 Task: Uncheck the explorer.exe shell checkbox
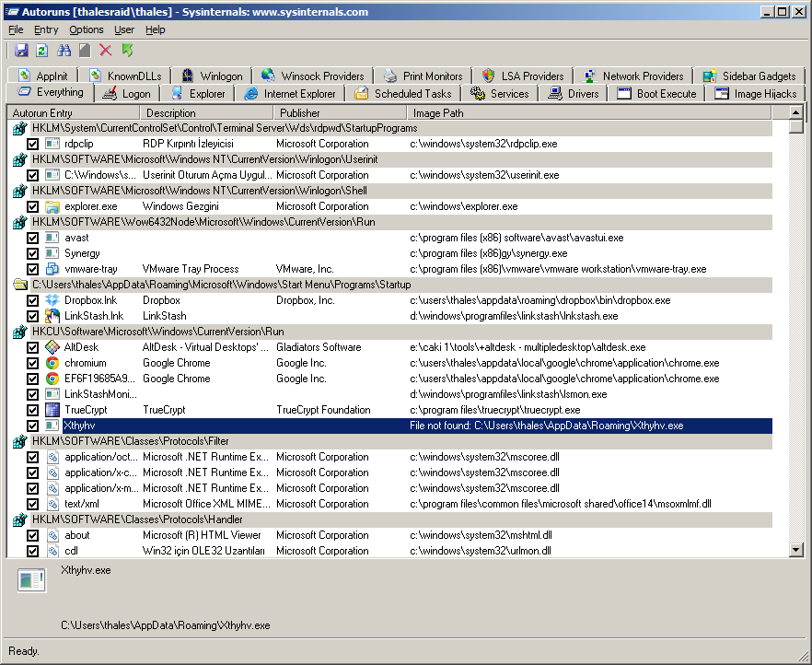pyautogui.click(x=32, y=206)
